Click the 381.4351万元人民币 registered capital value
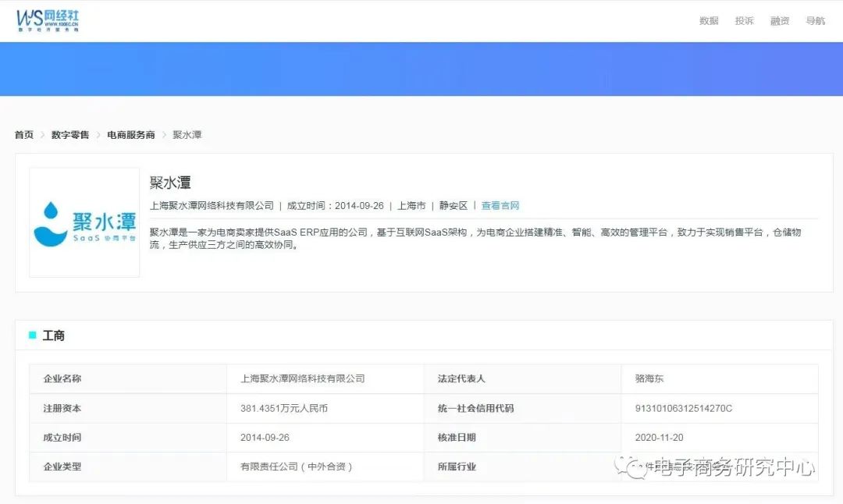This screenshot has width=843, height=504. coord(284,408)
